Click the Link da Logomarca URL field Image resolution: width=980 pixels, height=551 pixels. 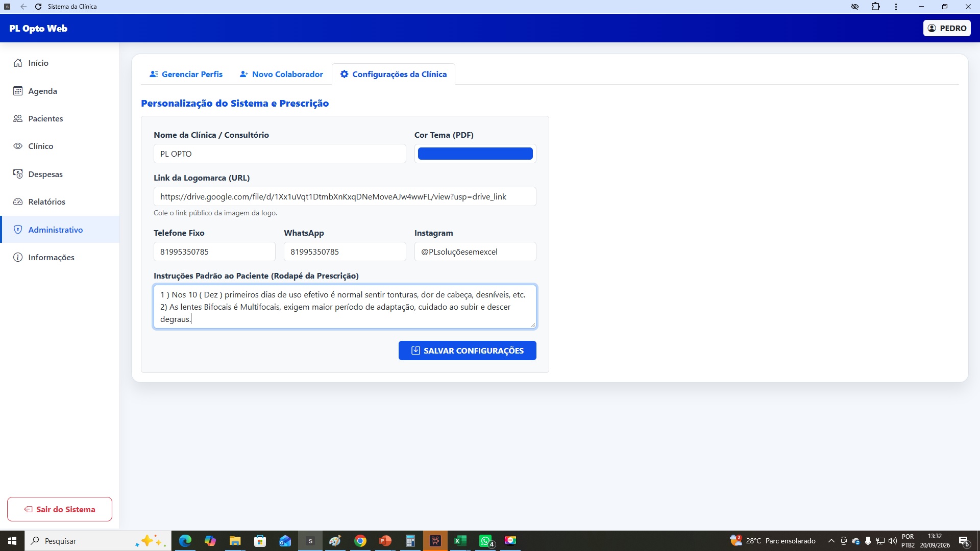tap(345, 196)
